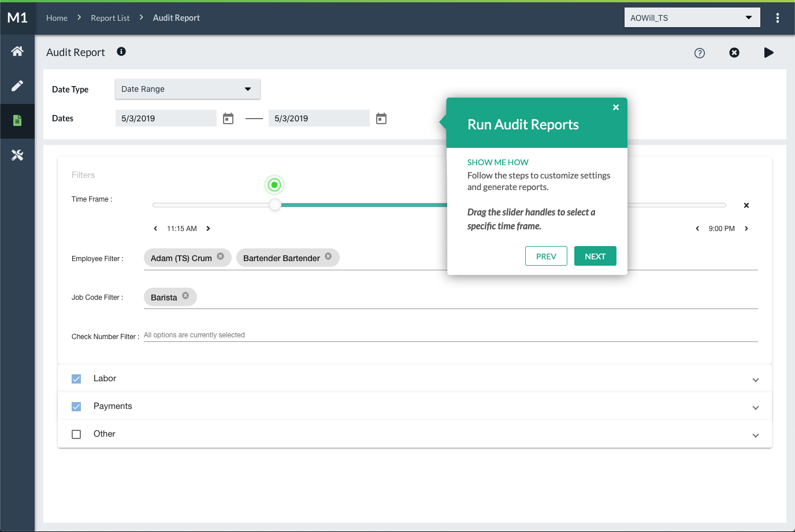Click the teal time frame slider track

(363, 205)
